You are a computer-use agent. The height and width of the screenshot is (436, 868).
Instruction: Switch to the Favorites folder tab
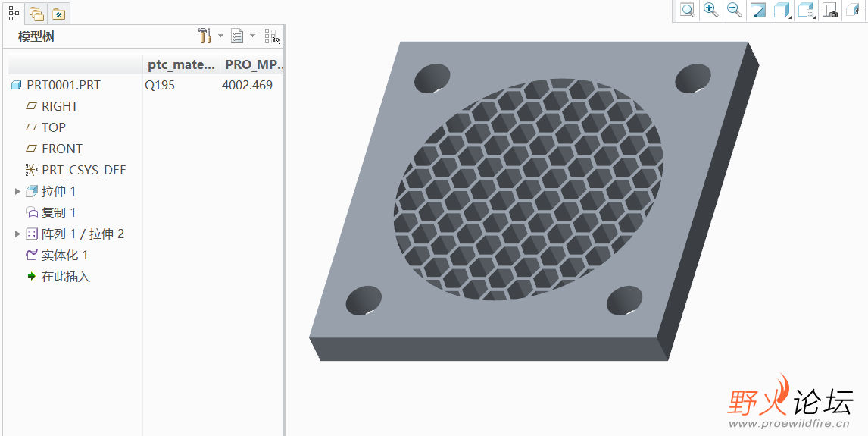tap(58, 14)
